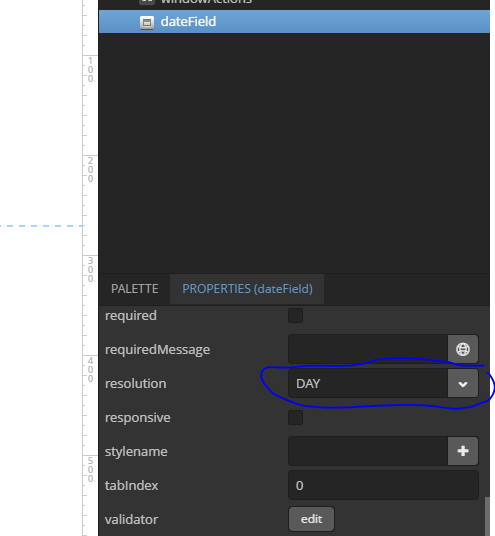Add a stylename with the plus icon
Image resolution: width=495 pixels, height=536 pixels.
pyautogui.click(x=463, y=451)
